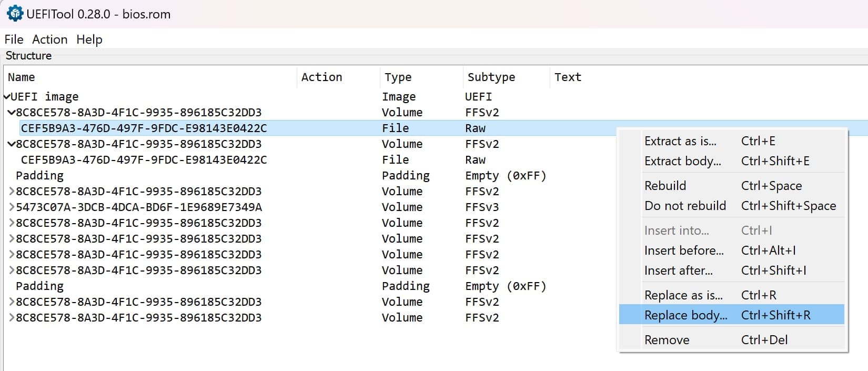Collapse the expanded volume below the highlighted file

point(12,144)
